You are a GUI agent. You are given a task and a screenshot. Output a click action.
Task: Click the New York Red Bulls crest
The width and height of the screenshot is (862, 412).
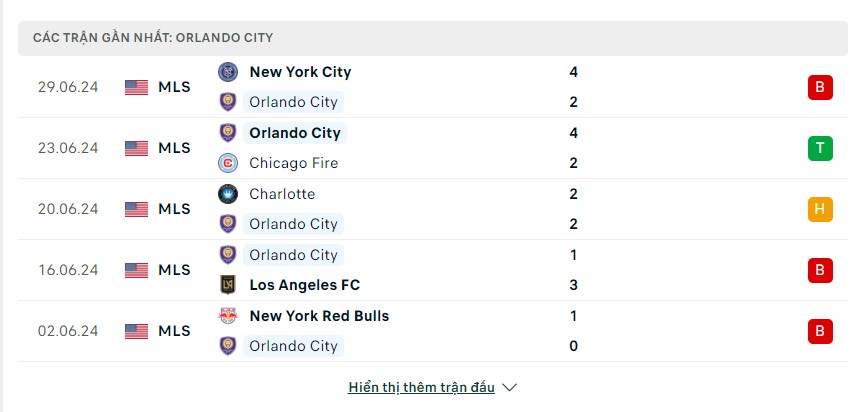click(x=228, y=316)
